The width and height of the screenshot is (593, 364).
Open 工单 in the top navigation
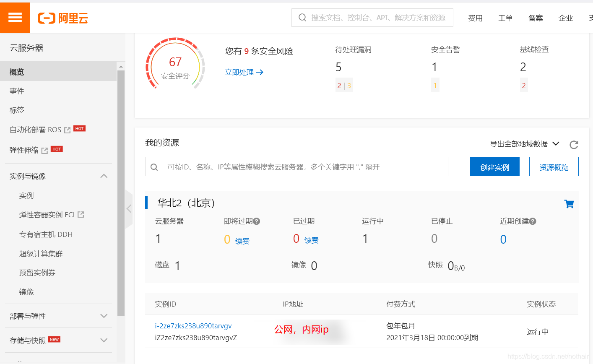tap(505, 18)
